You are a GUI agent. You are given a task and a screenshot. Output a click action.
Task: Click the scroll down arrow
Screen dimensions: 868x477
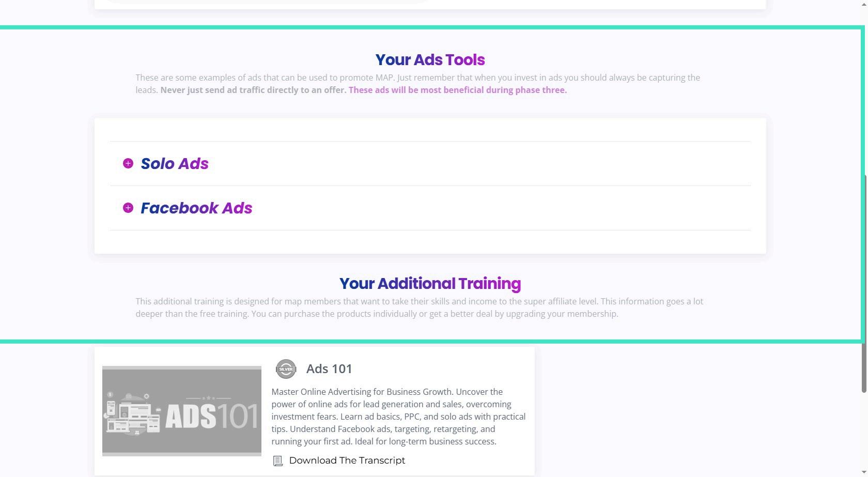point(864,473)
